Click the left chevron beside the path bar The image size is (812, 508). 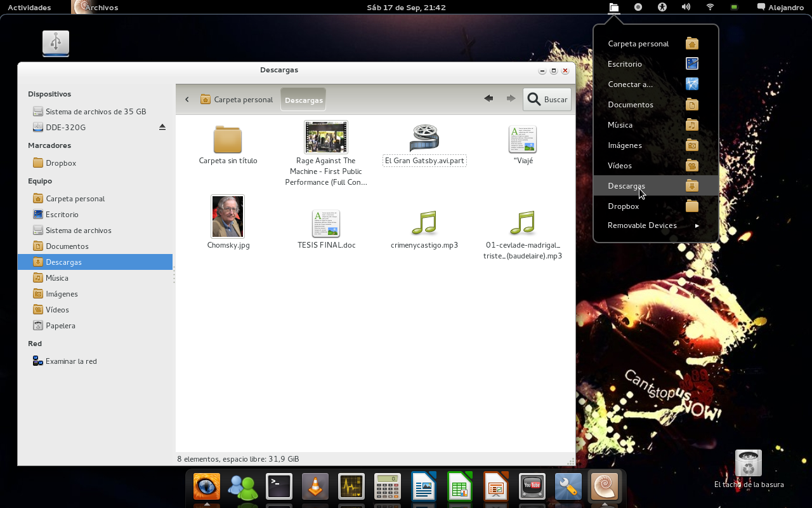[187, 99]
